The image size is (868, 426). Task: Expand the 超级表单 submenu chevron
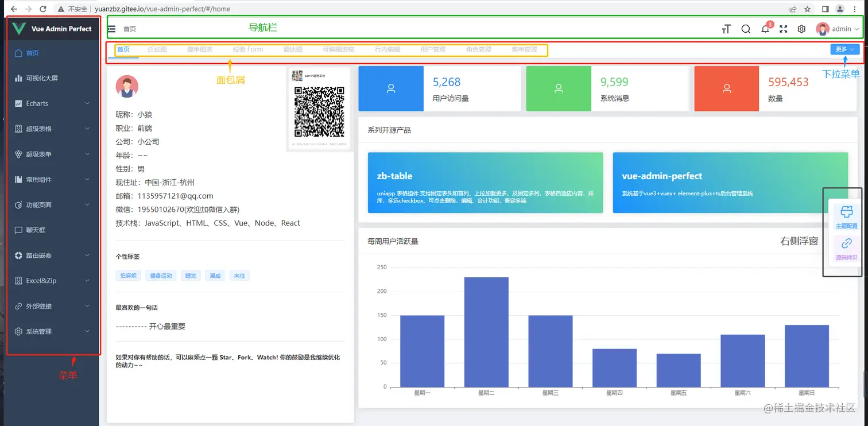87,154
